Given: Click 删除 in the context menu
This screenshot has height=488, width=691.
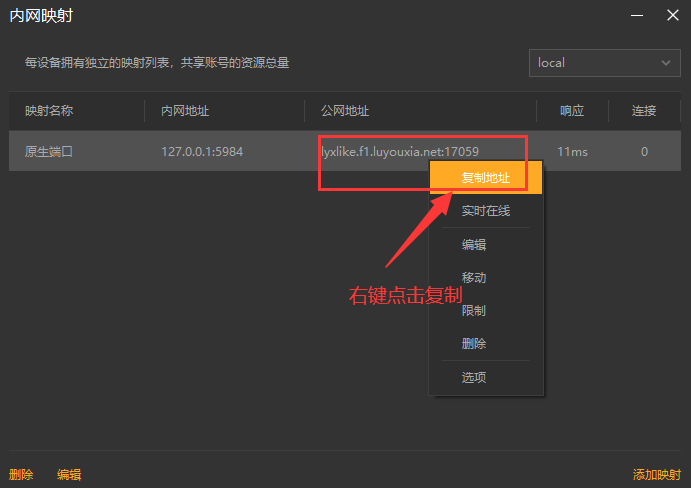Looking at the screenshot, I should [x=474, y=343].
